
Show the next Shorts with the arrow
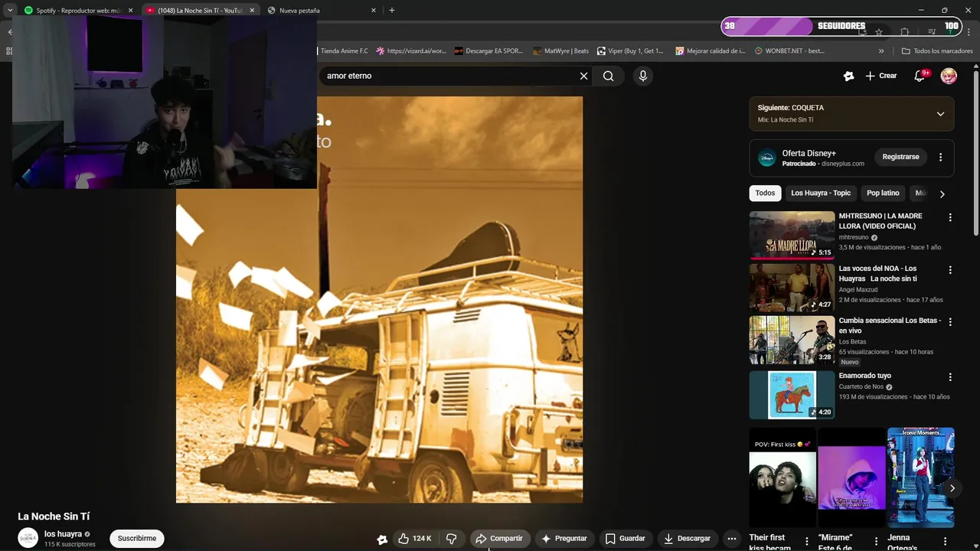point(952,487)
